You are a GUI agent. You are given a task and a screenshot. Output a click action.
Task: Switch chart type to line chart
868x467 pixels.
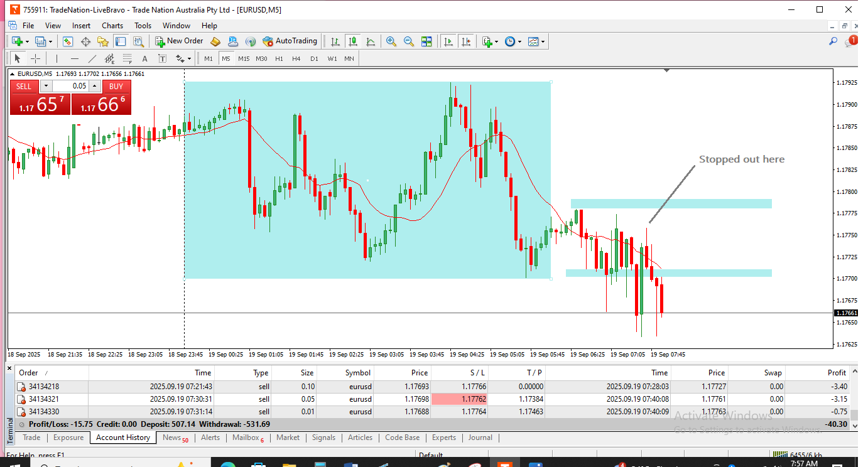[371, 41]
